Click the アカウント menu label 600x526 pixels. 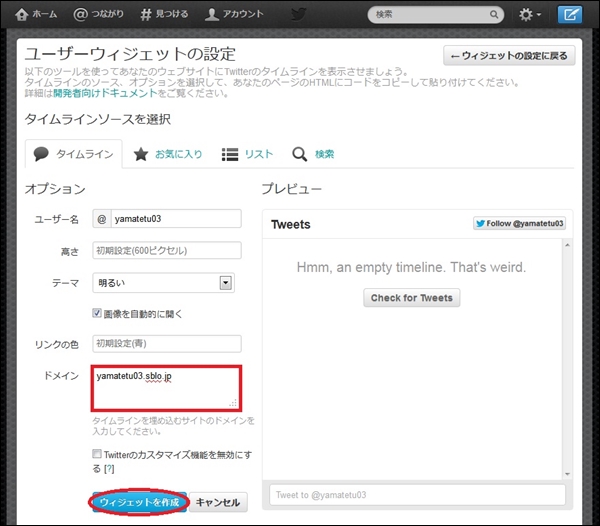[243, 14]
